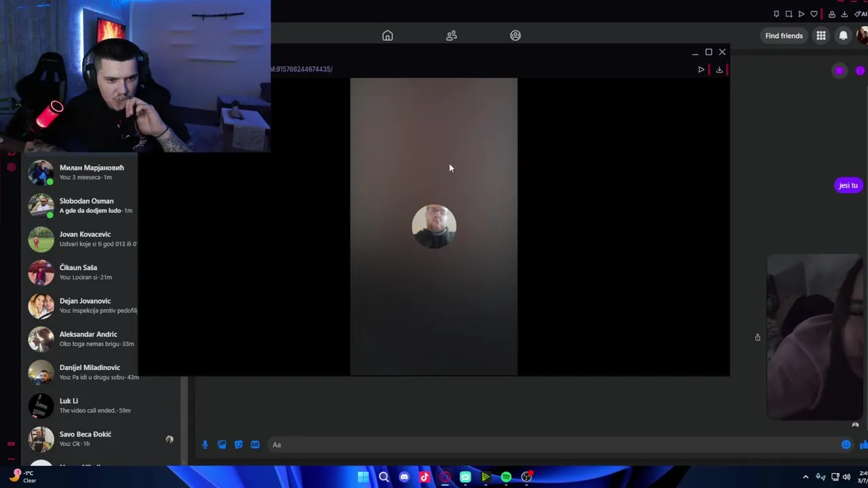Select the Luk Li conversation

point(102,405)
